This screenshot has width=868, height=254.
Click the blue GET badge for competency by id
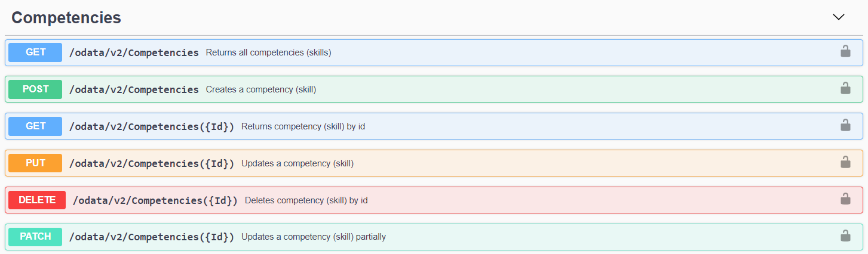(35, 126)
